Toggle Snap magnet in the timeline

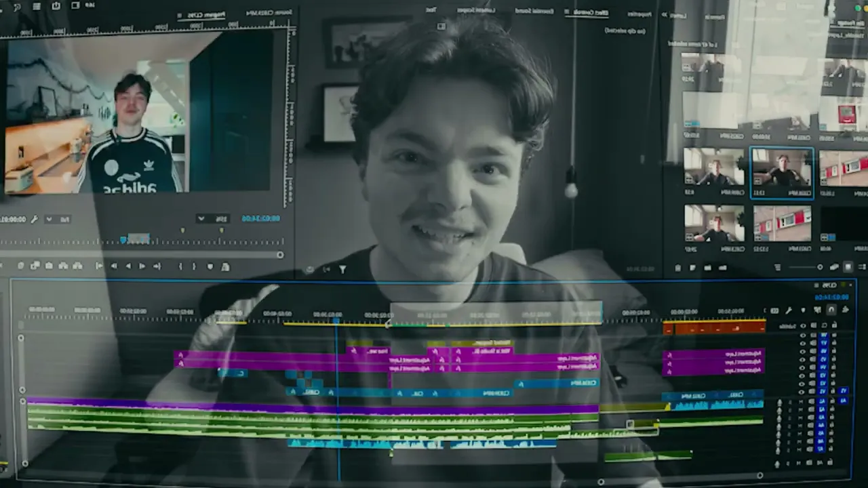(x=831, y=310)
